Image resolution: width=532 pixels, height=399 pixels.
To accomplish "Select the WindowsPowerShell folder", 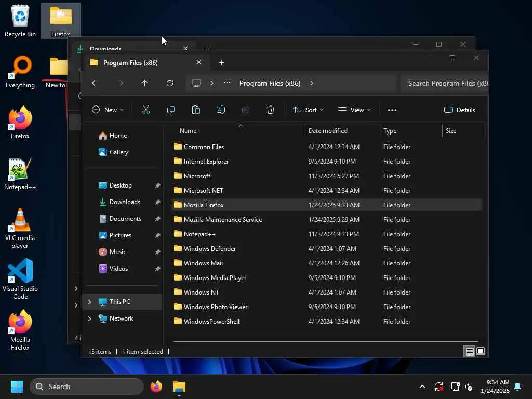I will click(x=327, y=321).
